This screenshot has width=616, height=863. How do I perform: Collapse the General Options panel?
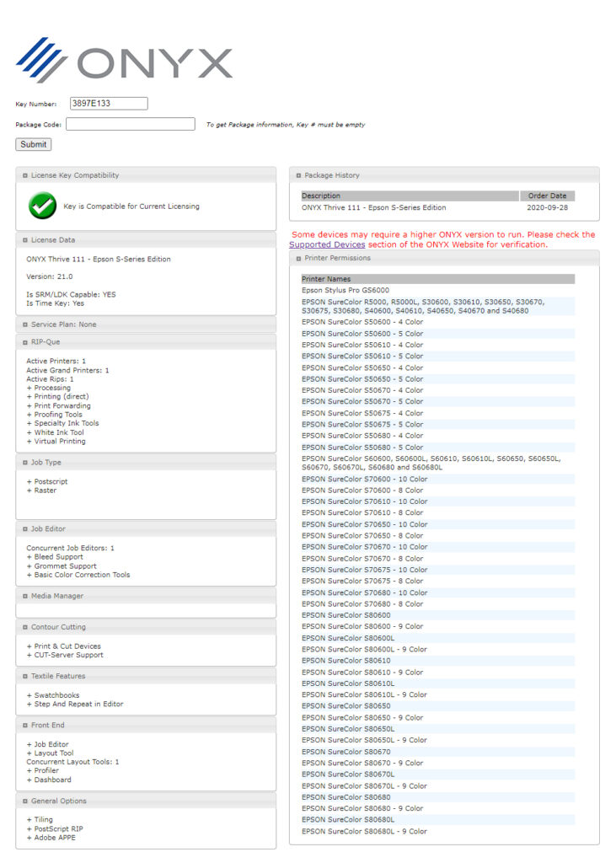[24, 801]
